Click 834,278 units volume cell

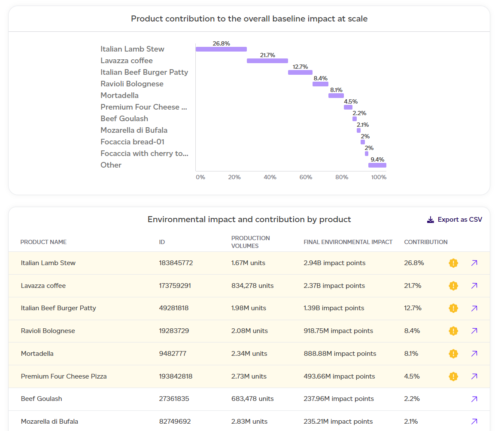click(252, 286)
